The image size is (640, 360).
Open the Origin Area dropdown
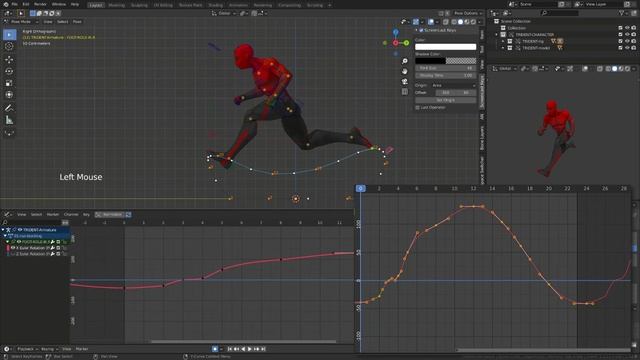click(x=454, y=85)
